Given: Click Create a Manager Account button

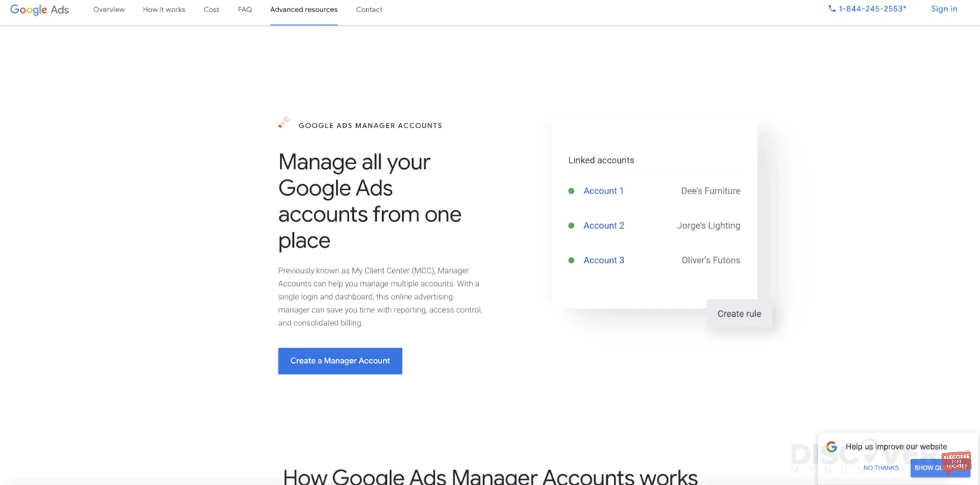Looking at the screenshot, I should [x=340, y=361].
